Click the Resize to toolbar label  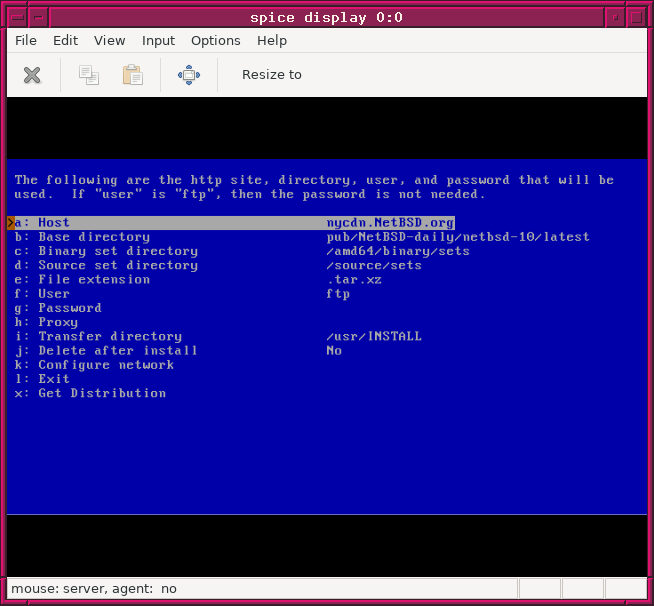coord(271,75)
